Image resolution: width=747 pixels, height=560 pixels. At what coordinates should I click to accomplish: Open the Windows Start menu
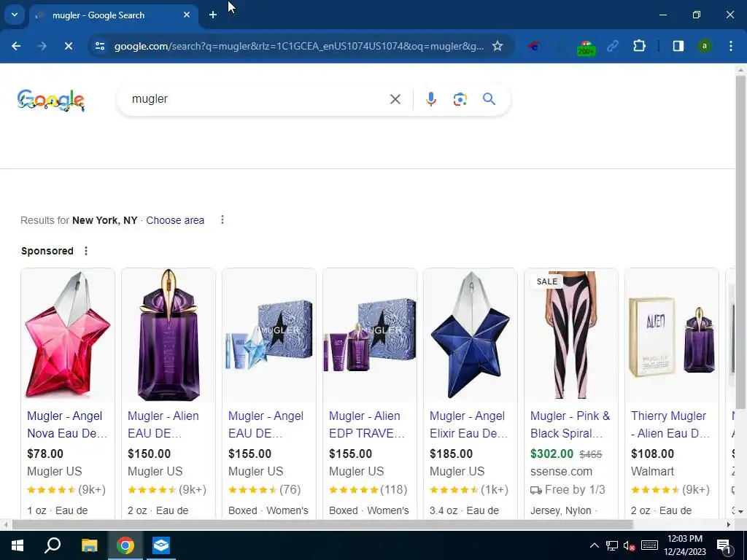pyautogui.click(x=18, y=545)
